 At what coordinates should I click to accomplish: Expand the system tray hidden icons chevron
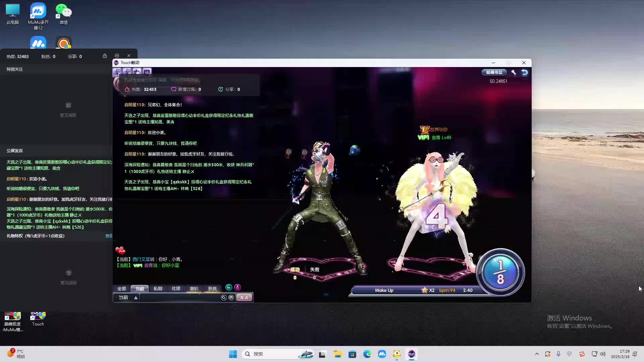point(537,354)
